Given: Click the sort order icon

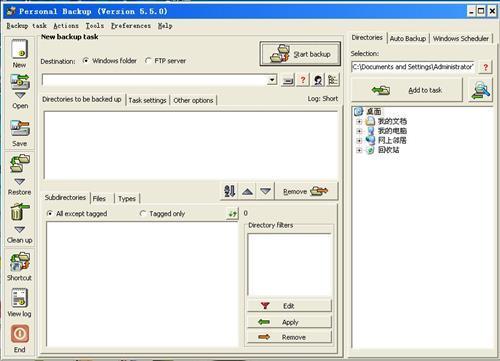Looking at the screenshot, I should (x=229, y=191).
